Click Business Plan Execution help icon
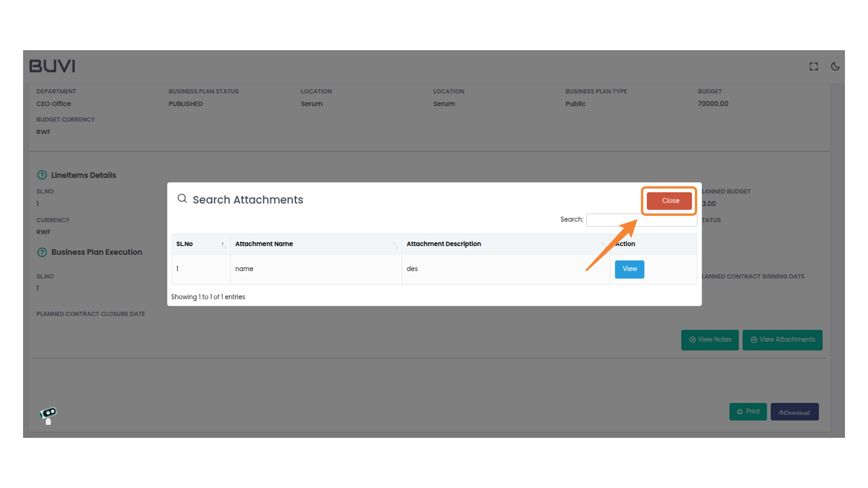This screenshot has width=868, height=488. pos(42,252)
